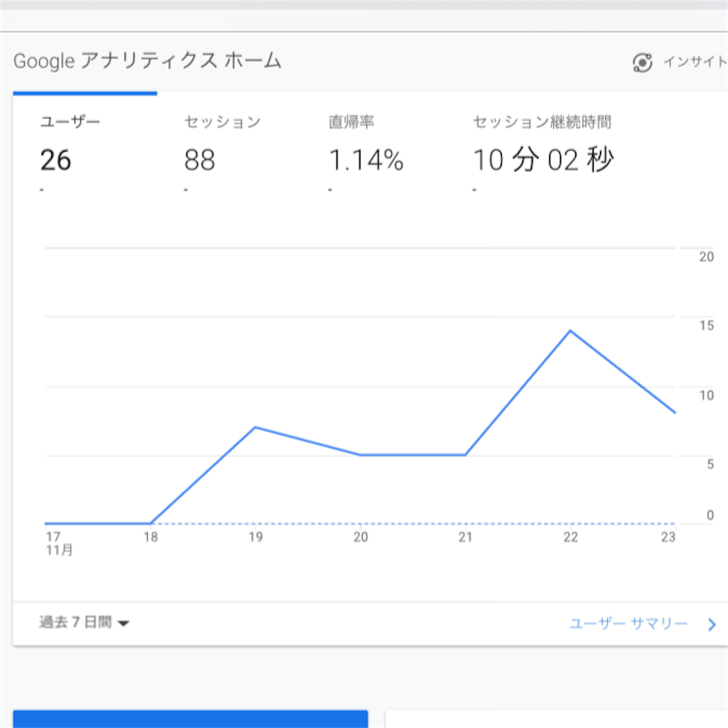Open the ユーザー サマリー report link

click(x=628, y=623)
